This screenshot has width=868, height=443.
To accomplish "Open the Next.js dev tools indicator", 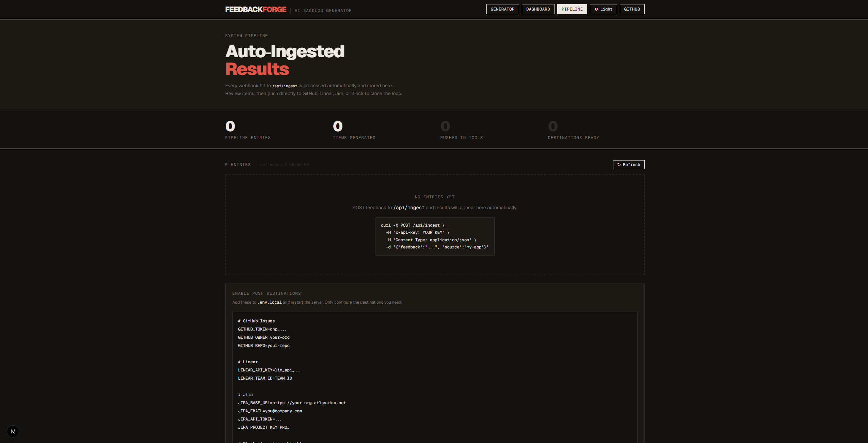I will 13,431.
